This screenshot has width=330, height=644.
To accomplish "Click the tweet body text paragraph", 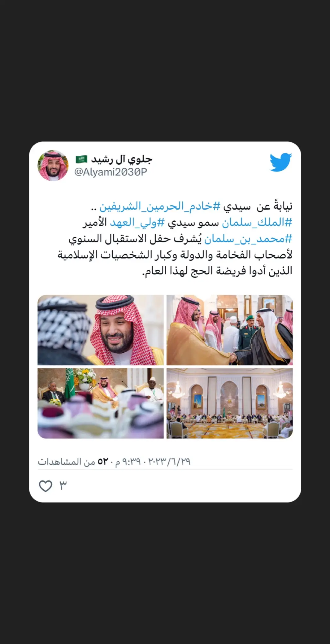I will point(175,239).
